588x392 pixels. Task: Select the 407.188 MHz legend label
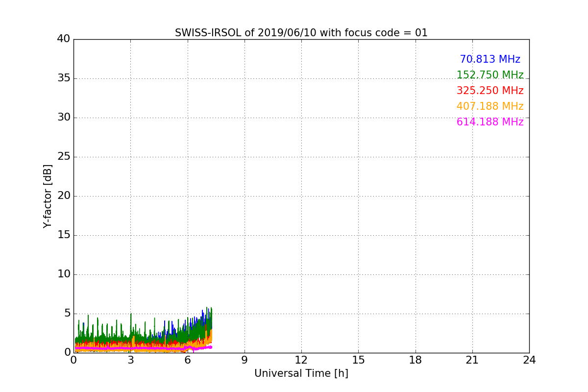pyautogui.click(x=490, y=106)
